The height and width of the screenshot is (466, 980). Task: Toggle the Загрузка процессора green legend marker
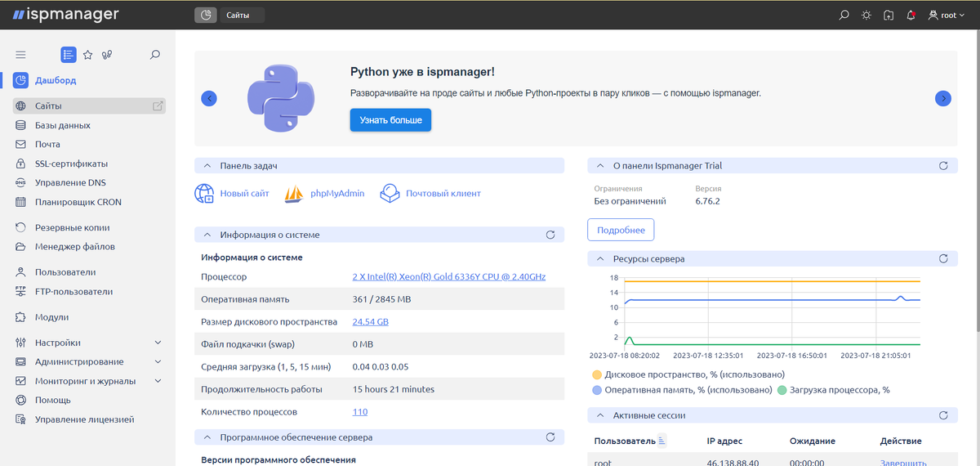pyautogui.click(x=782, y=390)
